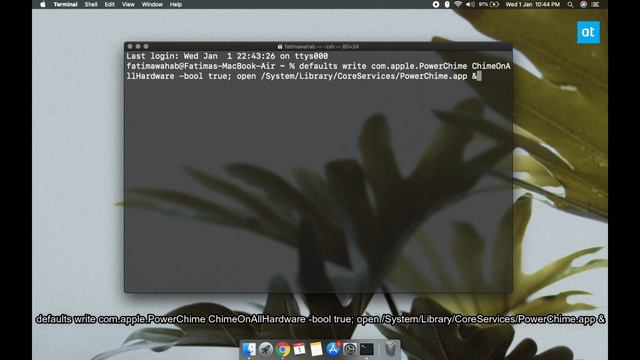Open the Trash from the Dock
The width and height of the screenshot is (640, 360).
pyautogui.click(x=390, y=349)
